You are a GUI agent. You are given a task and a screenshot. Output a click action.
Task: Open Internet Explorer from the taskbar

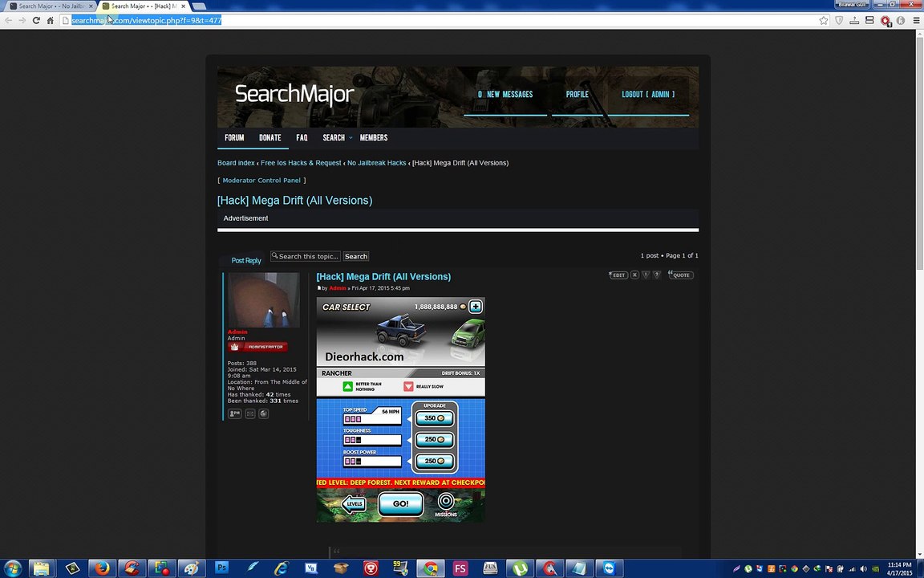point(281,568)
